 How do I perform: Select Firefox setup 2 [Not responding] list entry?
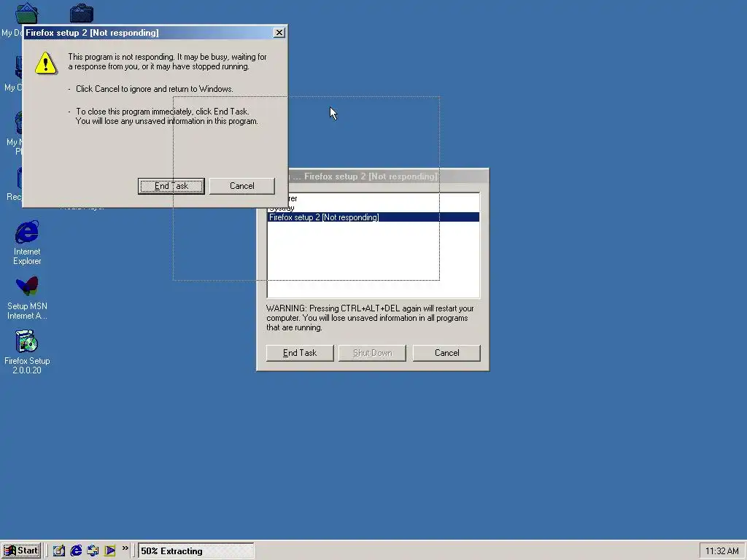pos(373,217)
